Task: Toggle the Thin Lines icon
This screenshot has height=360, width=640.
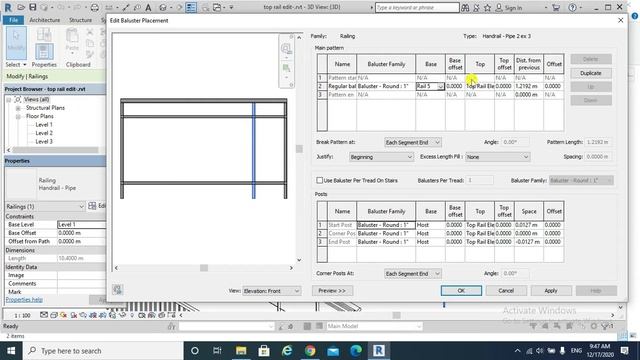Action: (x=191, y=7)
